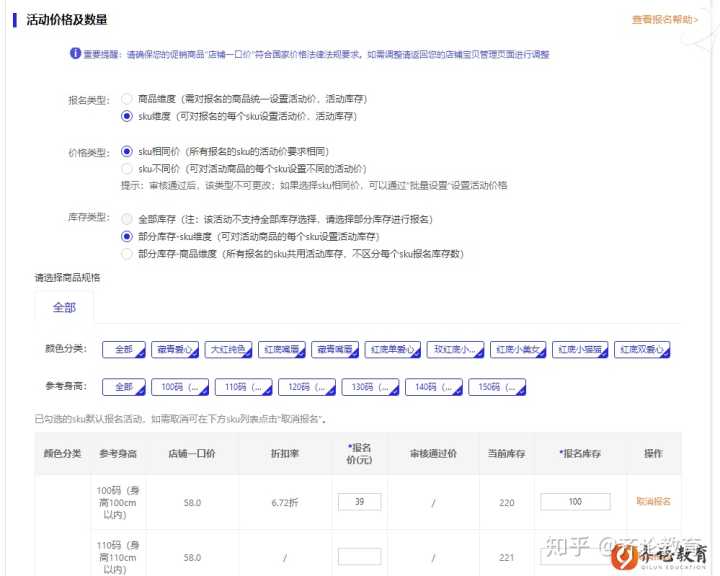Viewport: 720px width, 576px height.
Task: Select 商品维度 registration type radio button
Action: point(126,99)
